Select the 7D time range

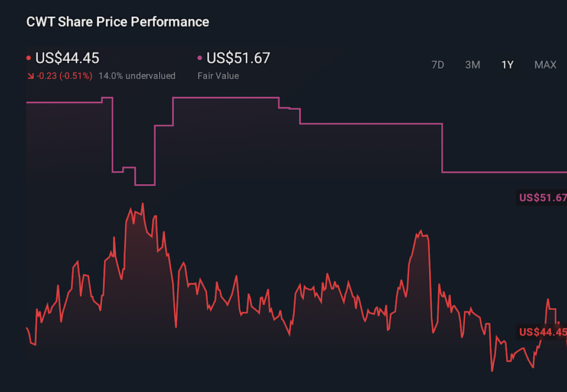438,65
